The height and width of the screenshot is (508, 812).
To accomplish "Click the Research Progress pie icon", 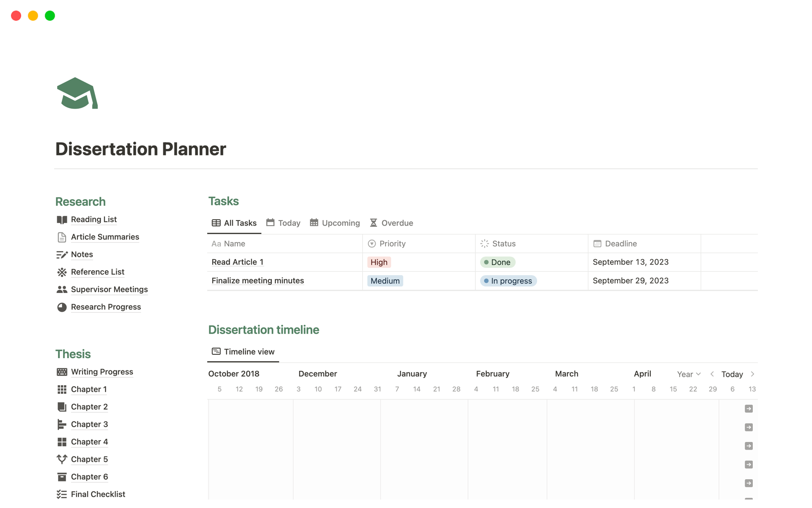I will click(62, 307).
